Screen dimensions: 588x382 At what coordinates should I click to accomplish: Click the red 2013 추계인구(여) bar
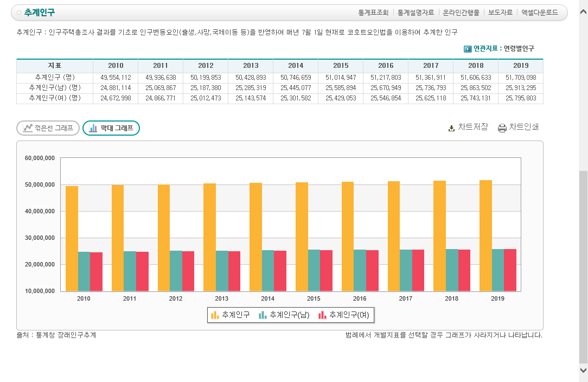coord(234,271)
